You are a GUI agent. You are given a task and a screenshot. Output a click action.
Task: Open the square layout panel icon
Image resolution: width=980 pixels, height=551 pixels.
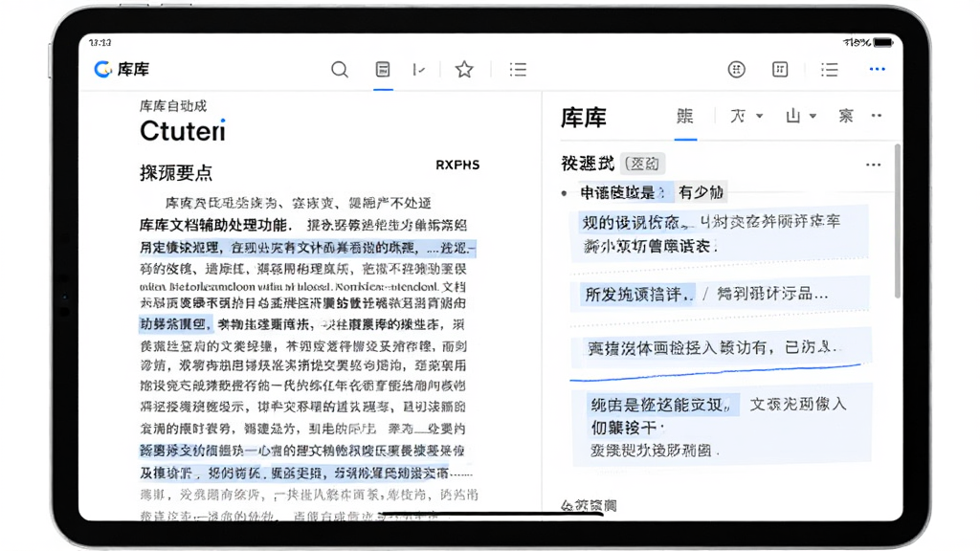pos(780,69)
